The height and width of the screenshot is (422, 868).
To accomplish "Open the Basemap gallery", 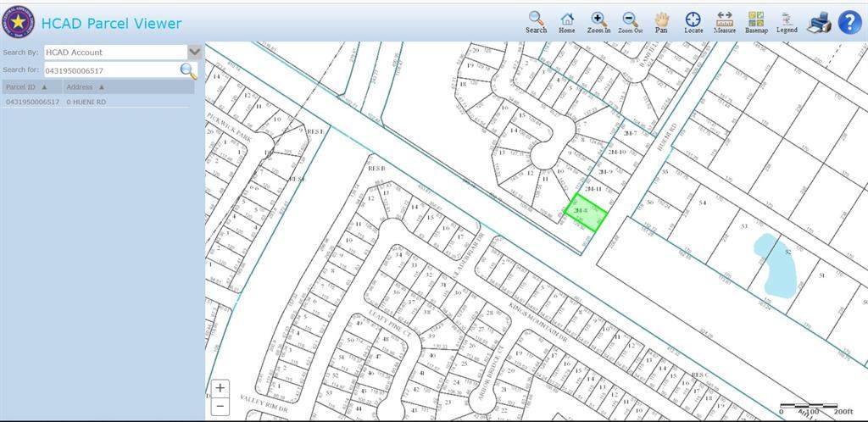I will click(755, 22).
